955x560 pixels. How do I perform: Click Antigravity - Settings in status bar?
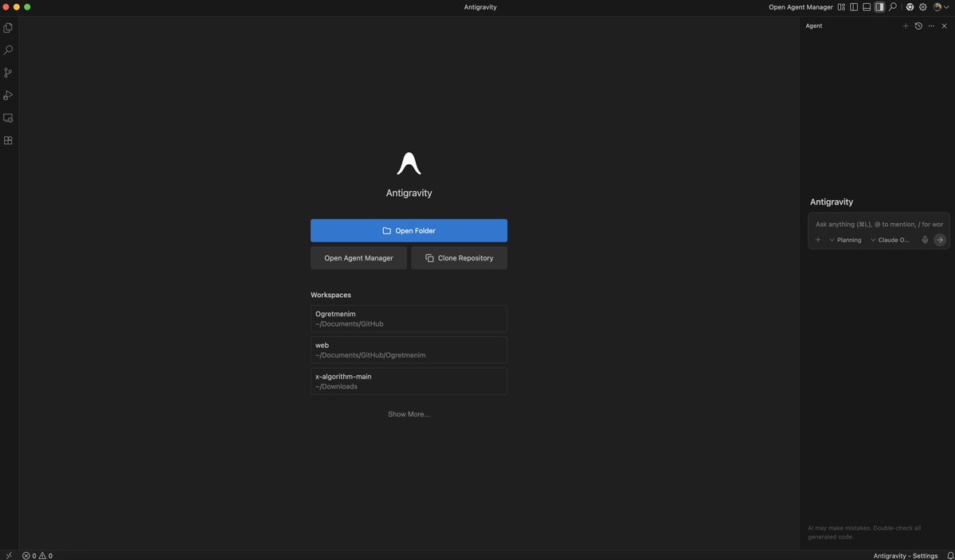pos(905,556)
